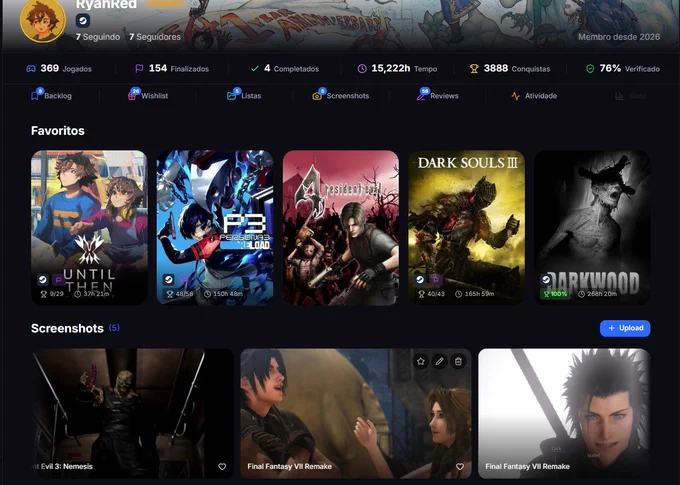Viewport: 680px width, 485px height.
Task: Like the middle Final Fantasy VII Remake screenshot
Action: [460, 467]
